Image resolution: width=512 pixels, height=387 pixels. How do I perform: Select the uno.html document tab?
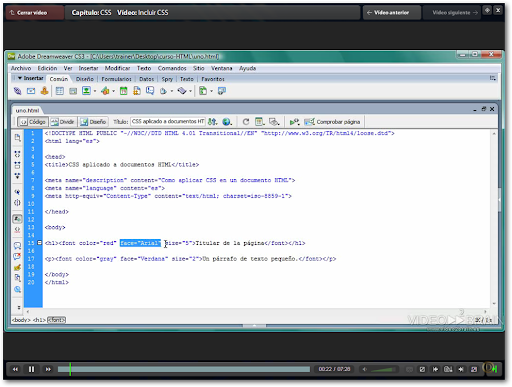click(x=27, y=110)
